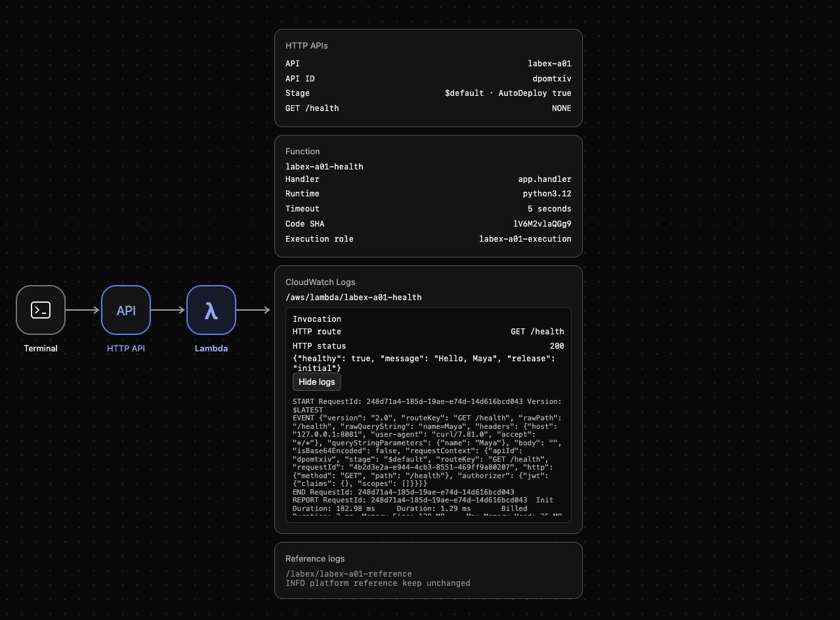840x620 pixels.
Task: Click the labex-a01 API name value
Action: (x=550, y=64)
